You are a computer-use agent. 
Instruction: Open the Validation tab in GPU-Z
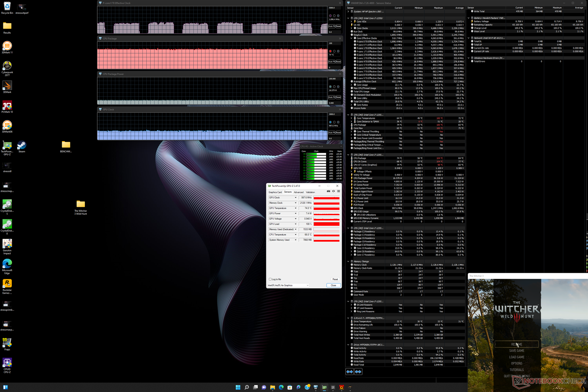pos(310,192)
